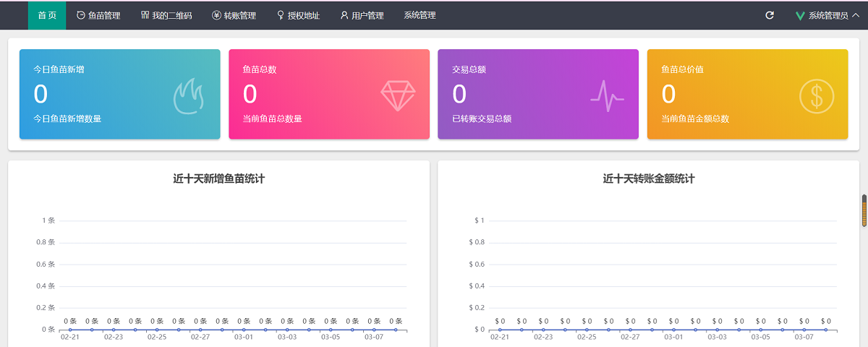Expand the 系统管理员 user dropdown arrow
Viewport: 868px width, 347px height.
coord(856,15)
